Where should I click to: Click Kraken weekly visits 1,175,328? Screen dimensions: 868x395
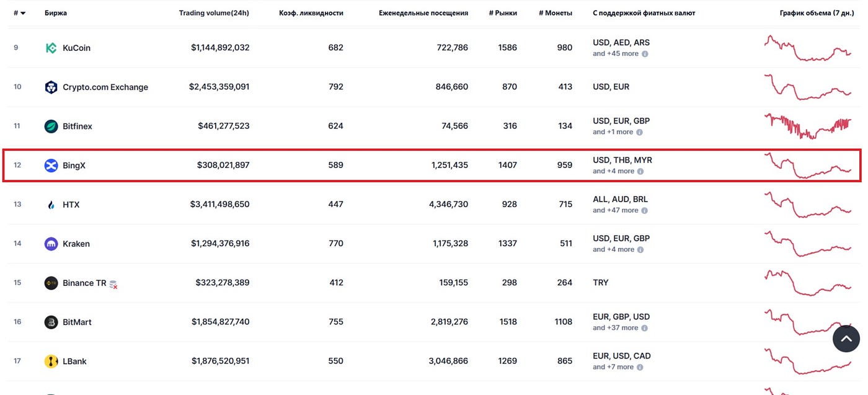[x=451, y=244]
